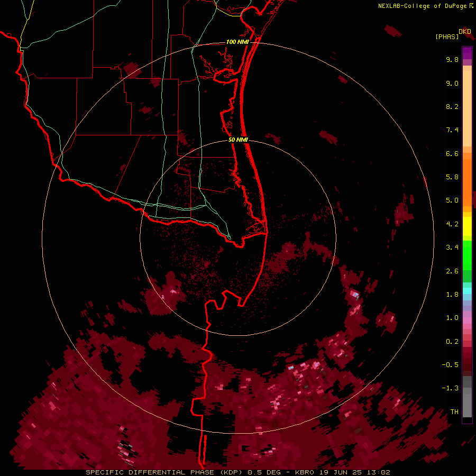Click the 7.4 value on the scale
The width and height of the screenshot is (476, 476).
452,130
